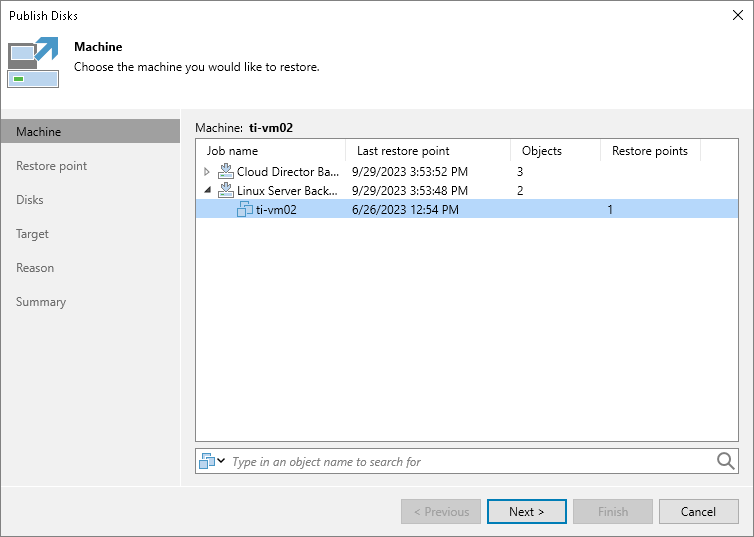The image size is (754, 537).
Task: Click the magnifier search icon
Action: click(726, 461)
